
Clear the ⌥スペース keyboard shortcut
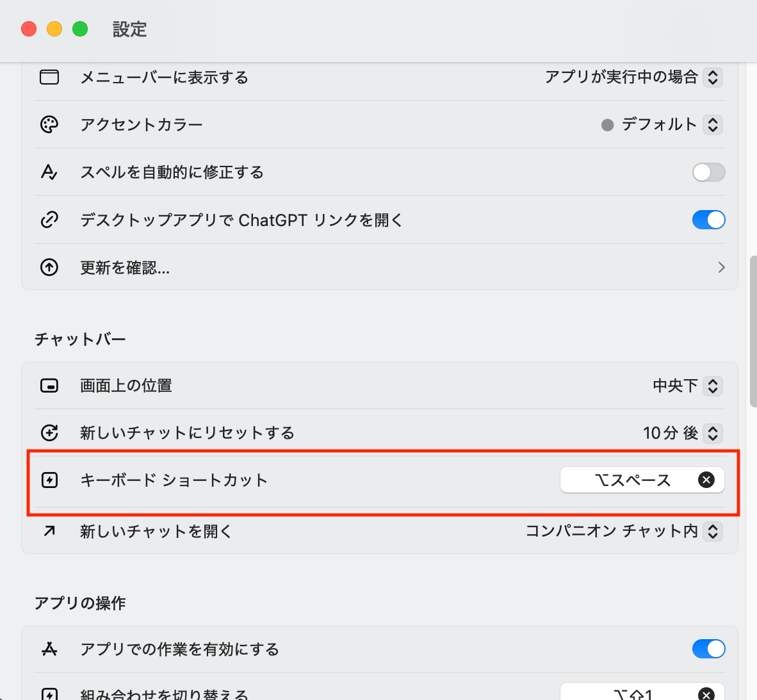(x=706, y=480)
